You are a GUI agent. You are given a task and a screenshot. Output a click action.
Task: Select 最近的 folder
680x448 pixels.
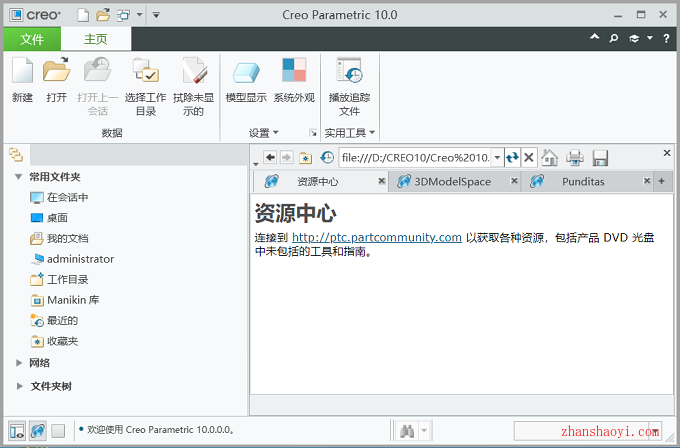54,320
